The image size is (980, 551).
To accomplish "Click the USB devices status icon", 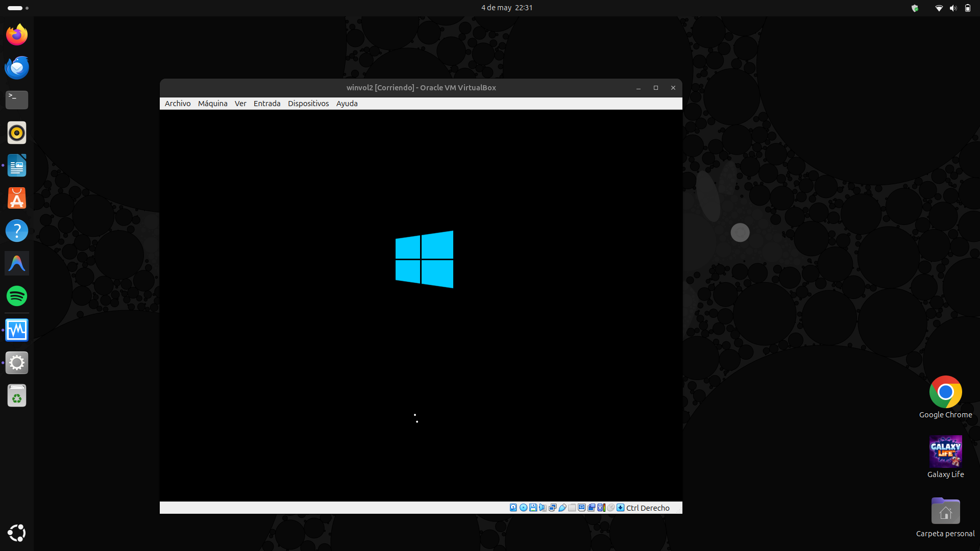I will pos(562,508).
